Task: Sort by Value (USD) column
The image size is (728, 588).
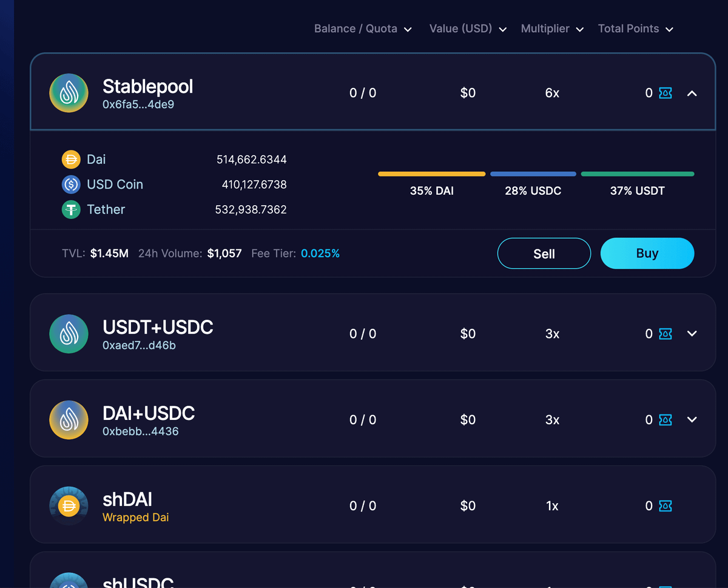Action: 468,29
